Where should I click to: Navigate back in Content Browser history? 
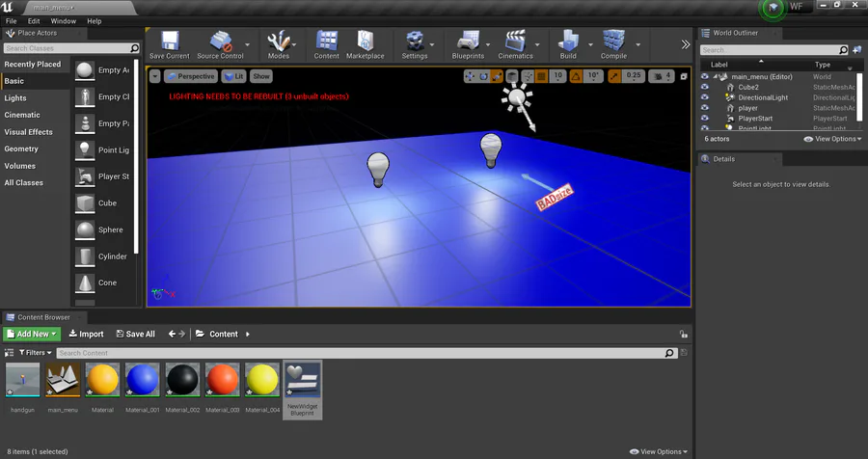click(173, 334)
